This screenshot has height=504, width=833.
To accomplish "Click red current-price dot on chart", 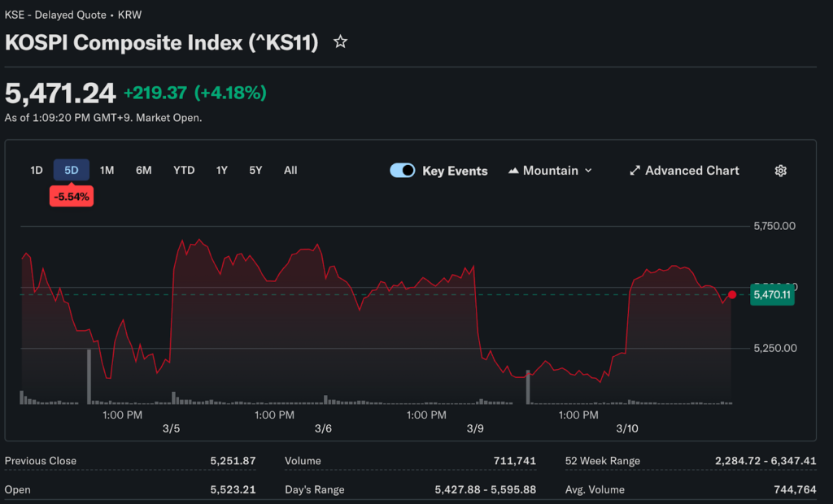I will point(732,294).
